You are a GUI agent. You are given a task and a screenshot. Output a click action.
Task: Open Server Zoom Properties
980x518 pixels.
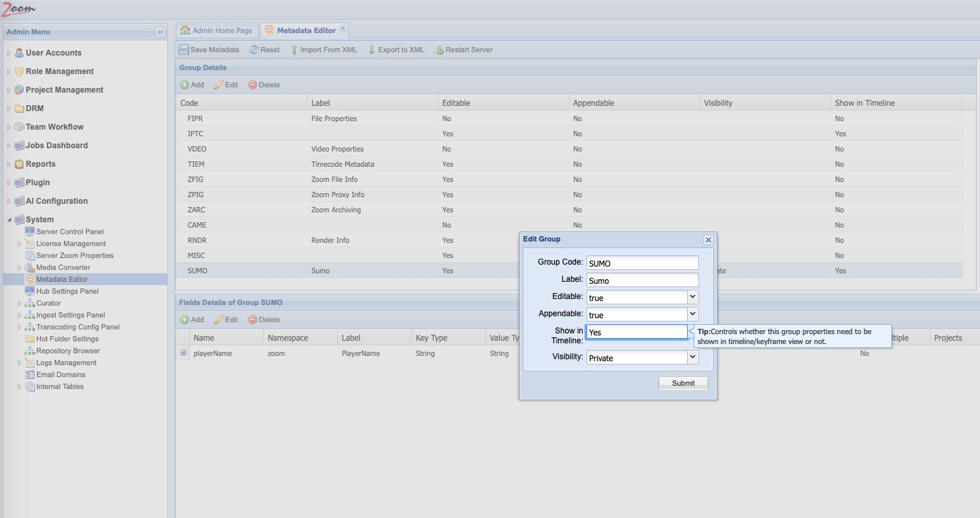click(75, 255)
